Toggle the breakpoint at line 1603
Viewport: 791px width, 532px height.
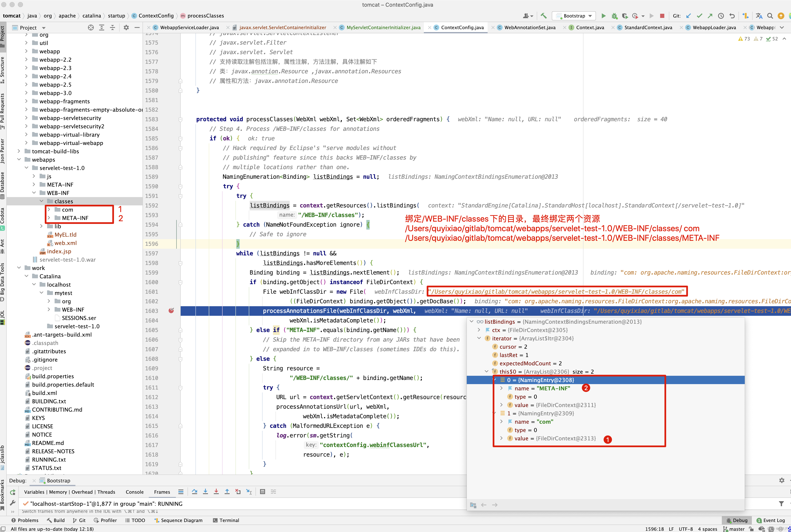[x=171, y=310]
